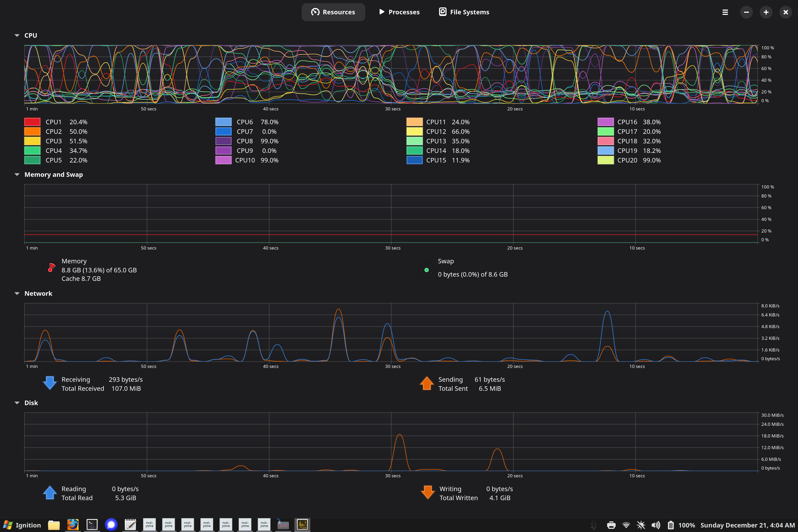This screenshot has height=532, width=798.
Task: Collapse the Memory and Swap section
Action: coord(17,174)
